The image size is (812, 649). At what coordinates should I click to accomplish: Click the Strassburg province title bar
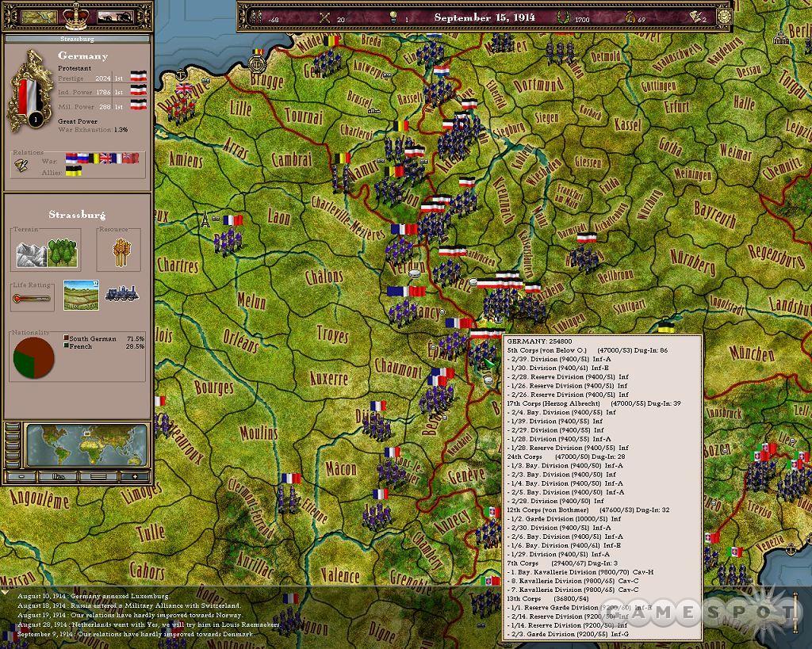pyautogui.click(x=77, y=39)
